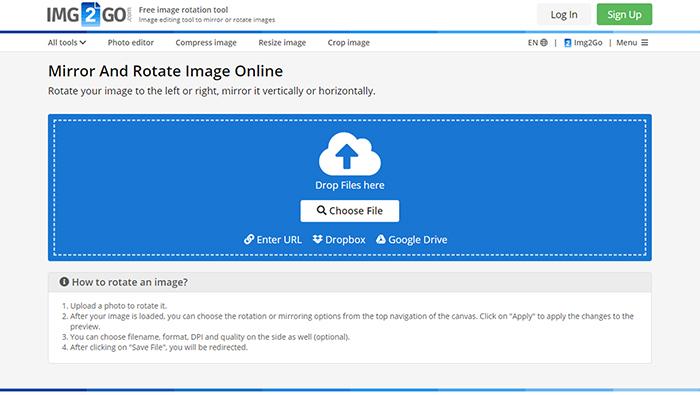Go to Compress image

pyautogui.click(x=206, y=42)
